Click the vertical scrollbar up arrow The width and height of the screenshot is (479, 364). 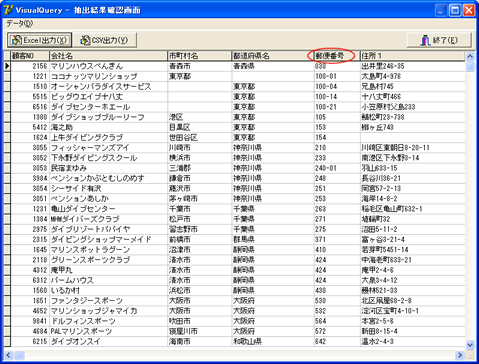tap(470, 56)
